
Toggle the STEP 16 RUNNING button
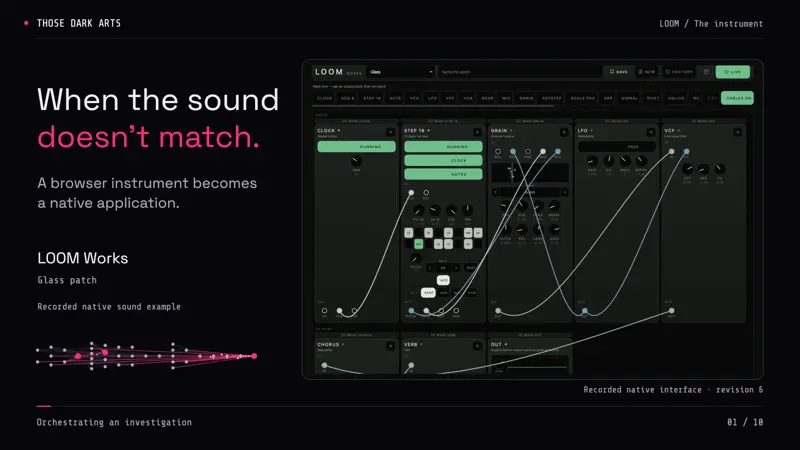point(443,146)
